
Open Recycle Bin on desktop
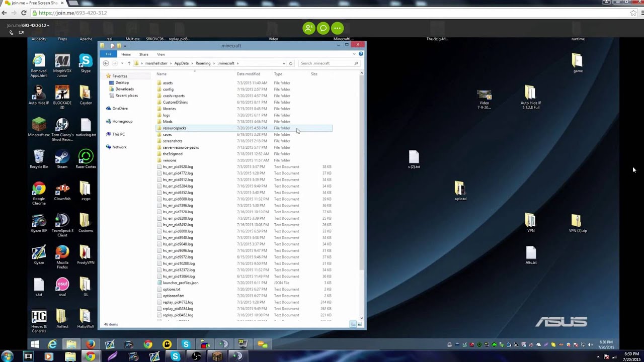point(39,159)
